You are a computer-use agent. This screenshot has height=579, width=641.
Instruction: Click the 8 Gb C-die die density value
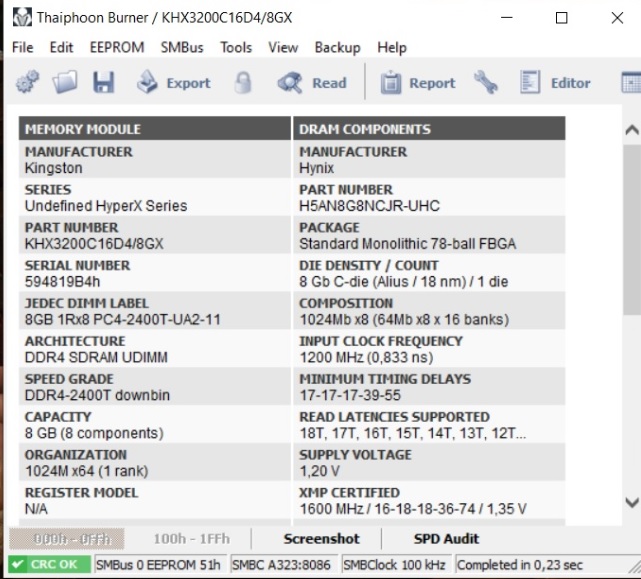point(404,282)
